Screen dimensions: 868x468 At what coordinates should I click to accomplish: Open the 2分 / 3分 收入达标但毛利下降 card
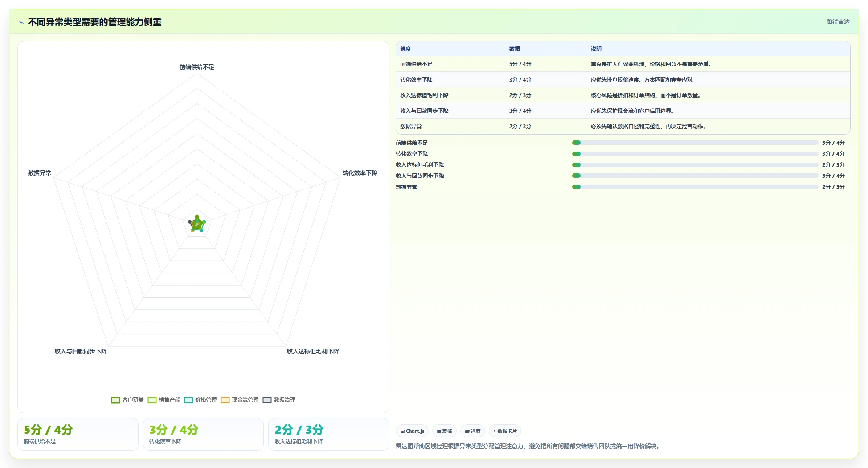click(329, 434)
